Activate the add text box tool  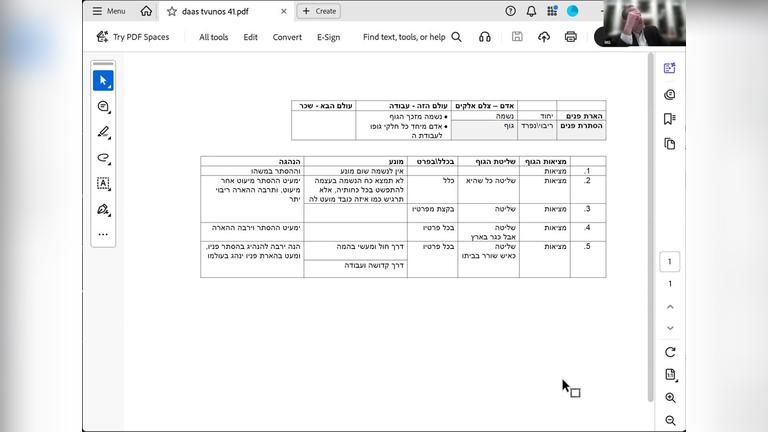pos(103,184)
